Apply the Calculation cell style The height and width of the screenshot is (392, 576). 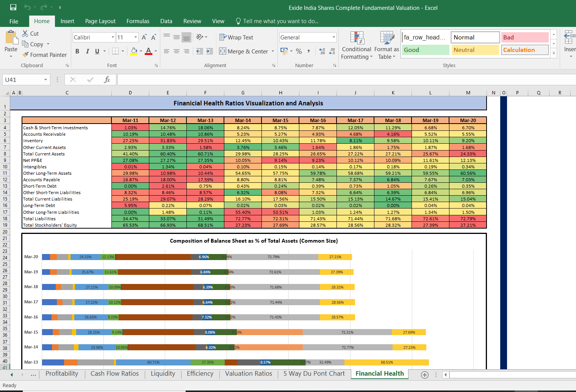[525, 50]
